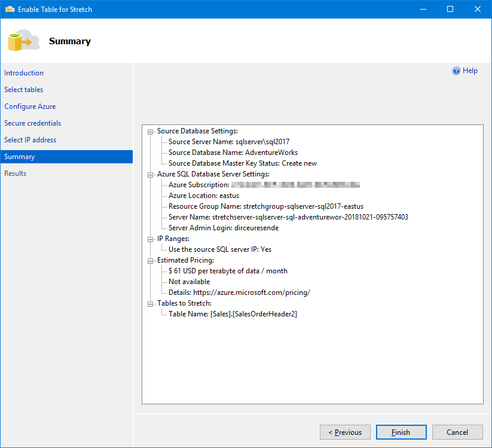
Task: Maximize the Enable Table for Stretch window
Action: click(450, 9)
